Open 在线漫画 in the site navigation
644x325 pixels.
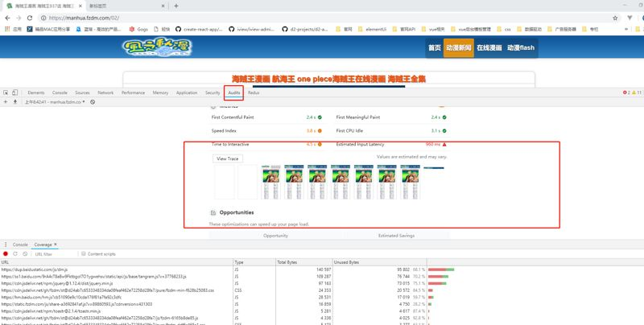(x=489, y=47)
